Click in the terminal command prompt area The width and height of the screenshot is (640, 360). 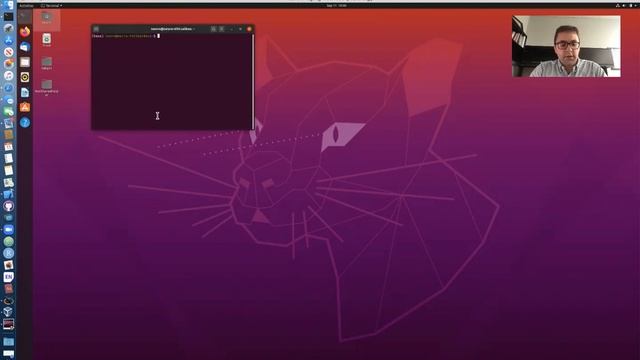[x=171, y=81]
